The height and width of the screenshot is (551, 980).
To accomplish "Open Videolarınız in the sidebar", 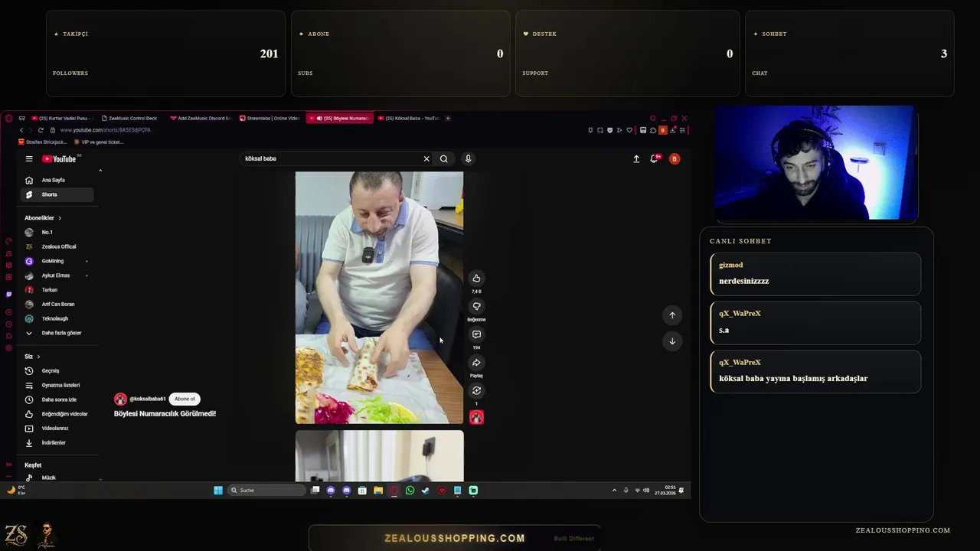I will point(57,429).
